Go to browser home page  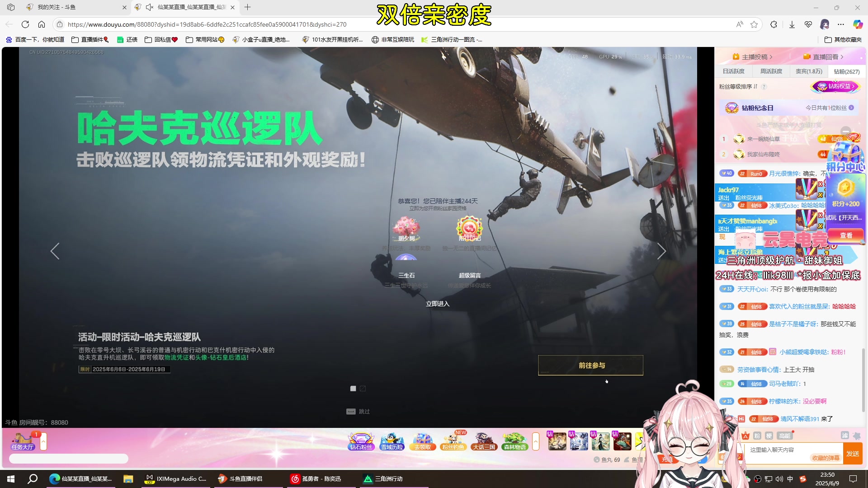[42, 24]
